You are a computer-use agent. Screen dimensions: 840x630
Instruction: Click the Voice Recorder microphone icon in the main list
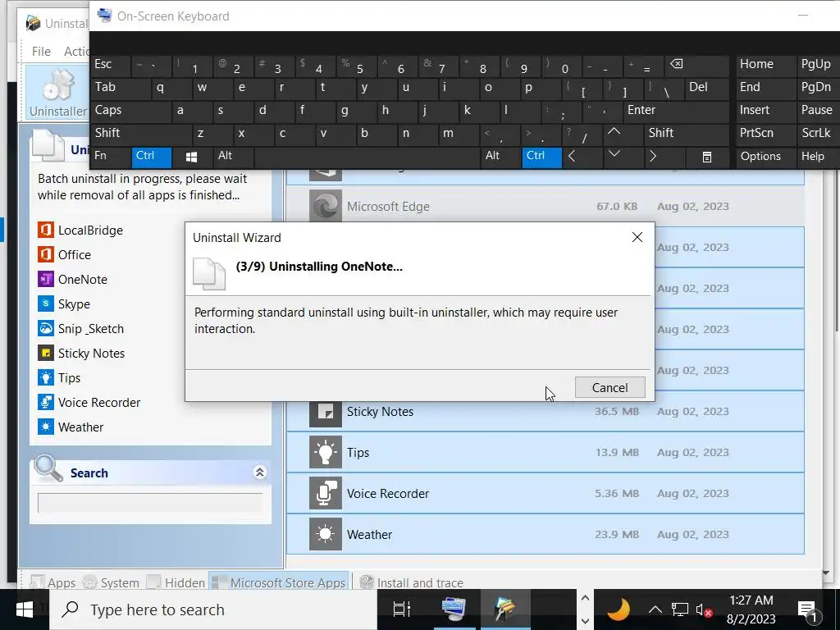(x=325, y=493)
